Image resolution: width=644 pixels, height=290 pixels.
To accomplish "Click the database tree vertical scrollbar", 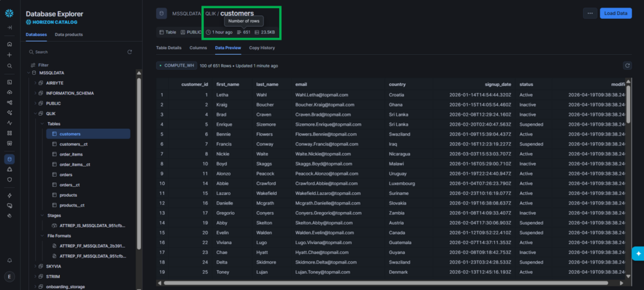I will 139,164.
